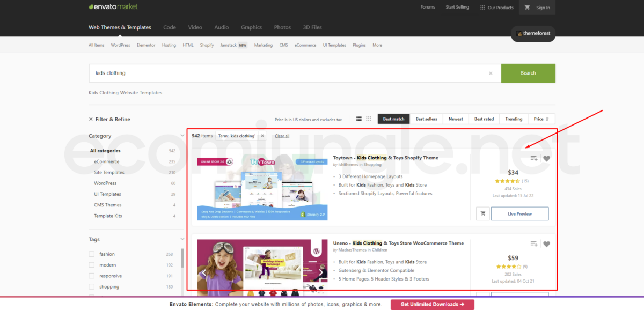Add Toytown theme to a collection
The width and height of the screenshot is (644, 310).
(533, 158)
